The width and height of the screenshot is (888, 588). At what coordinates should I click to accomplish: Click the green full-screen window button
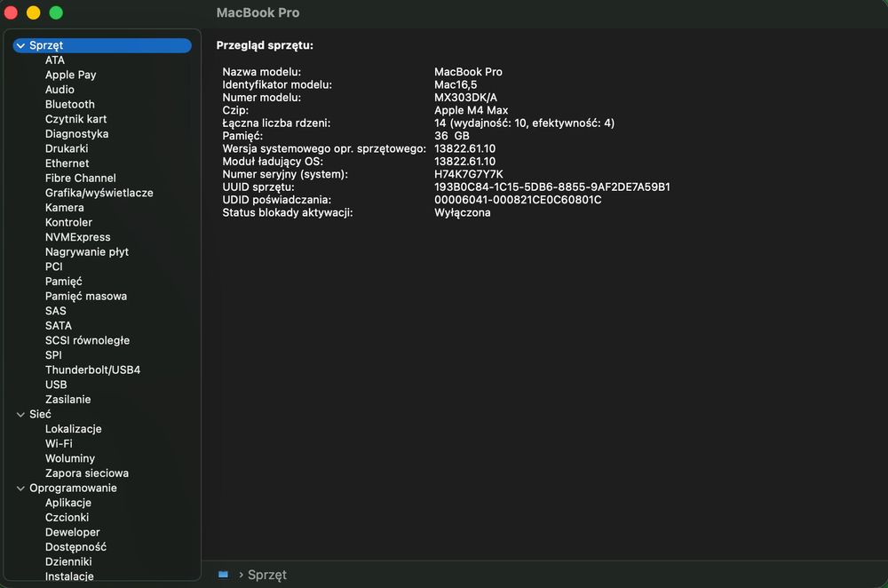[x=56, y=12]
